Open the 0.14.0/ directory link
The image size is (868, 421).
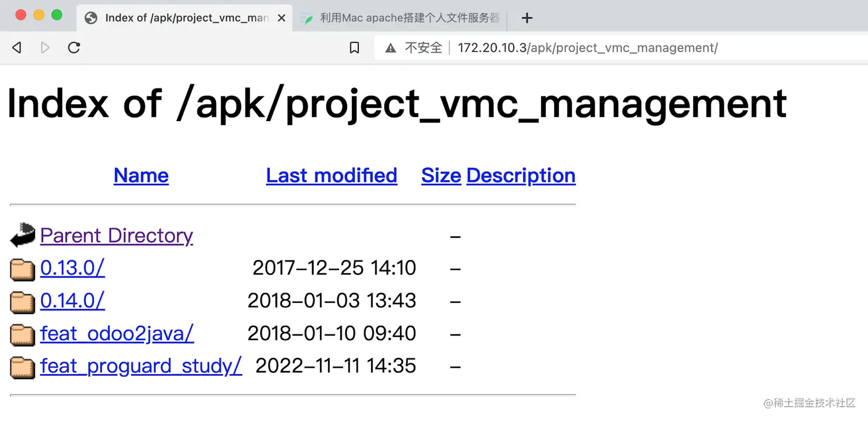72,301
